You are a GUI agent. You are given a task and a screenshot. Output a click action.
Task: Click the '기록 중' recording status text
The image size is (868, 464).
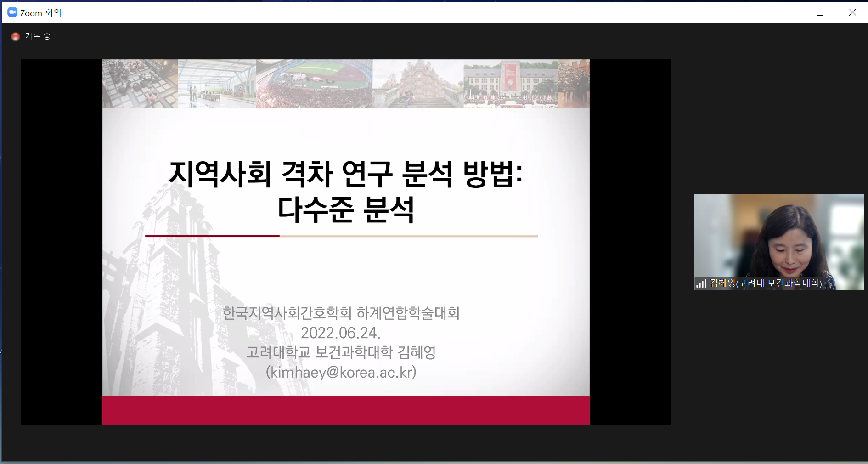click(38, 36)
